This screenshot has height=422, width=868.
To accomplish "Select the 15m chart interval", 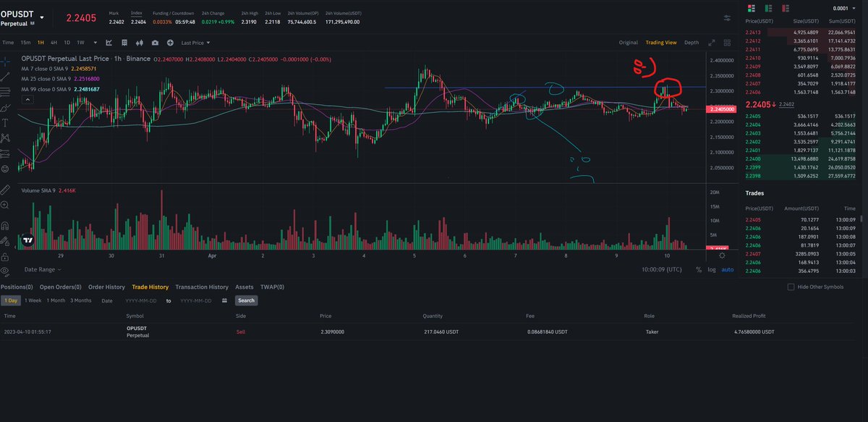I will (25, 43).
